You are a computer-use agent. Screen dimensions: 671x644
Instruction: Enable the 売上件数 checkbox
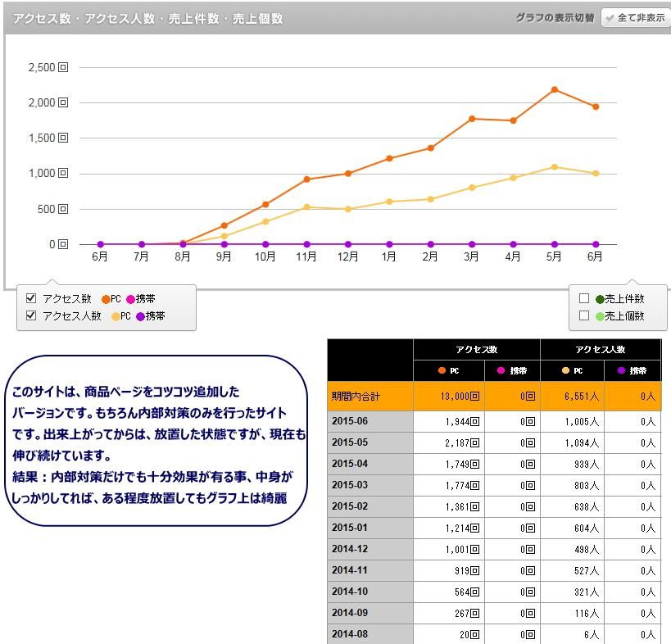[x=584, y=299]
